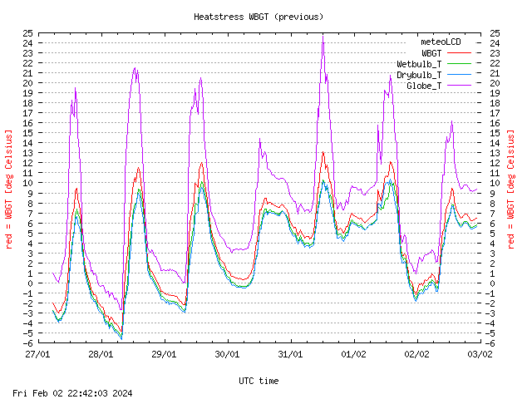Viewport: 532px width, 399px height.
Task: Select the Drybulb_T legend label
Action: [x=419, y=74]
